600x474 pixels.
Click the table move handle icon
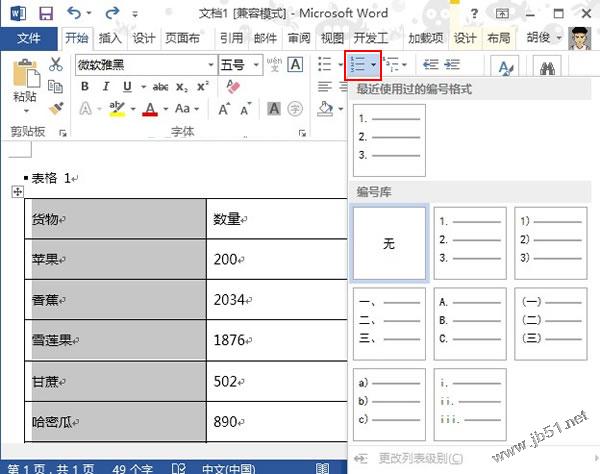click(x=18, y=192)
